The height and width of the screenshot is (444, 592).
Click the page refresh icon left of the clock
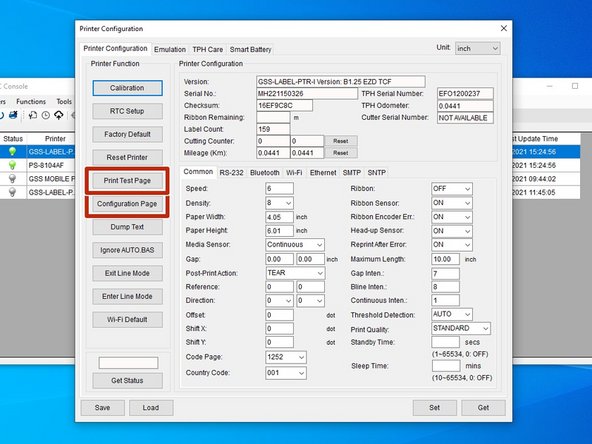point(33,115)
